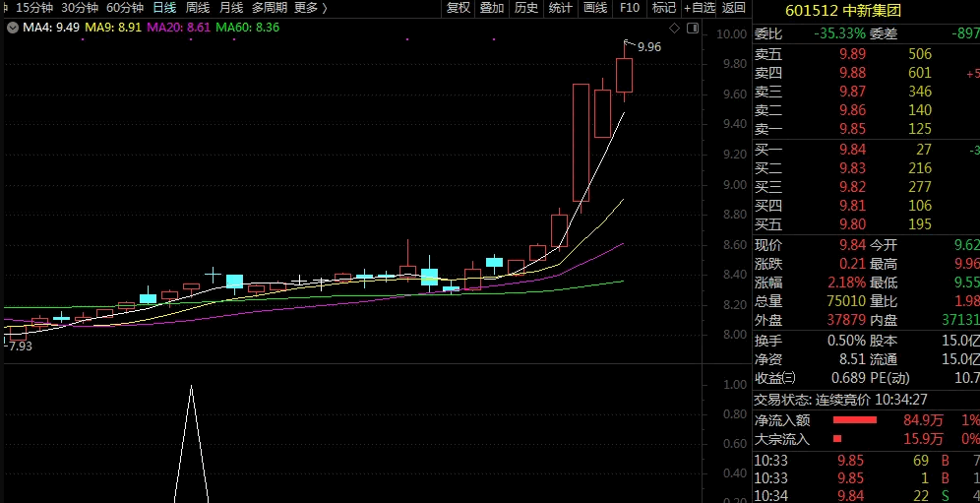Click the diamond icon at chart top right
980x503 pixels.
pos(674,29)
